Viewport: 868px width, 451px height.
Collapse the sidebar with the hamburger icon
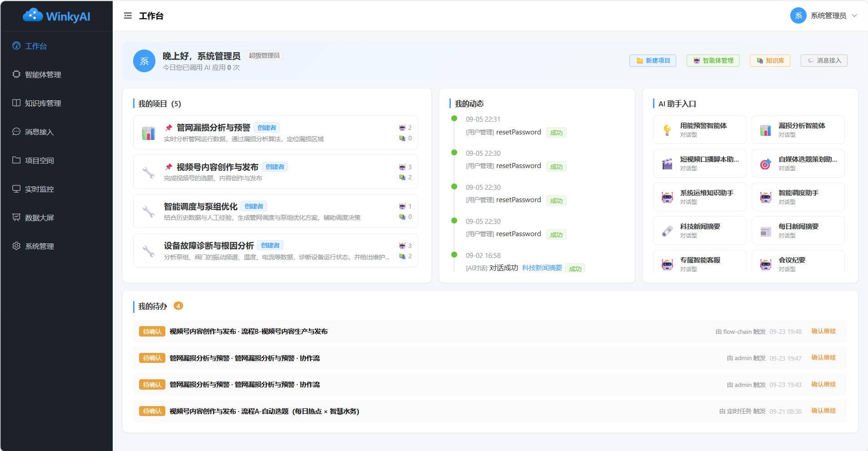pyautogui.click(x=128, y=16)
